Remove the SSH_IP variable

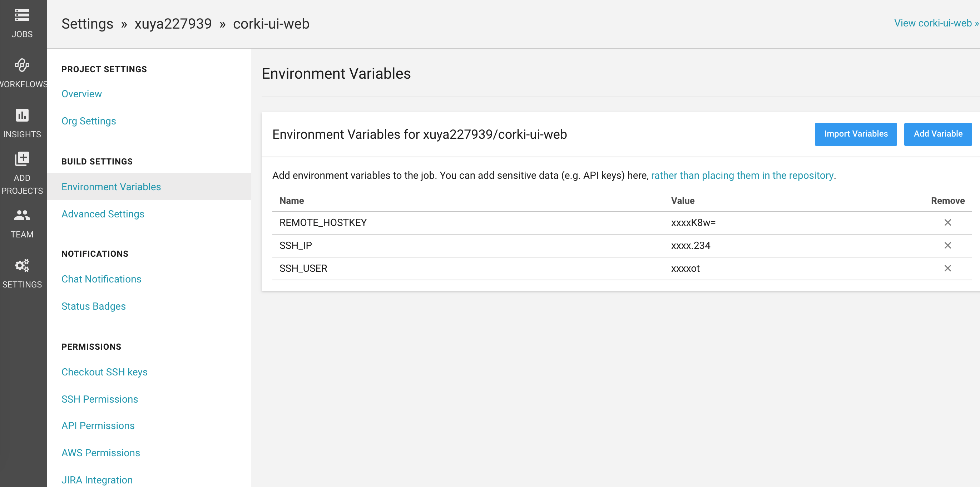pyautogui.click(x=947, y=245)
